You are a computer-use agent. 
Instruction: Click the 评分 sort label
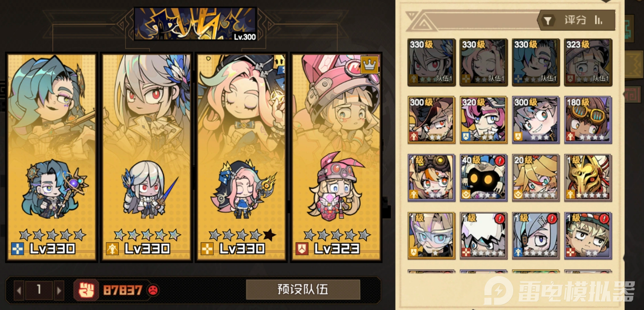click(575, 20)
